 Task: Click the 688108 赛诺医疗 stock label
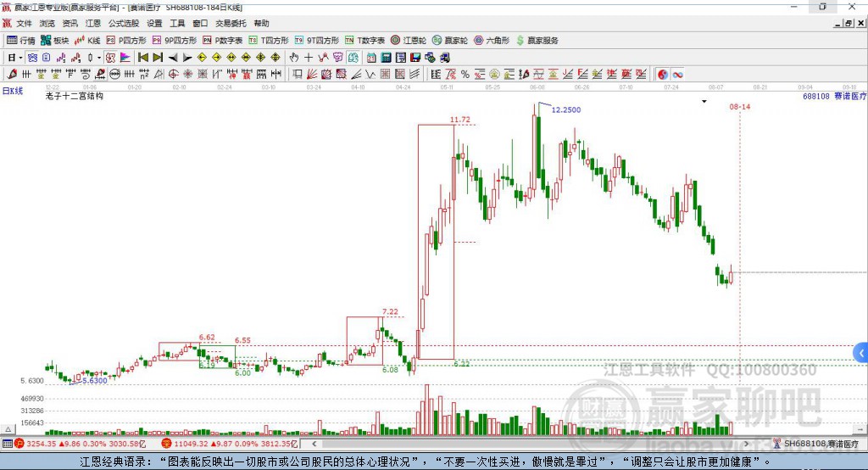click(x=834, y=97)
